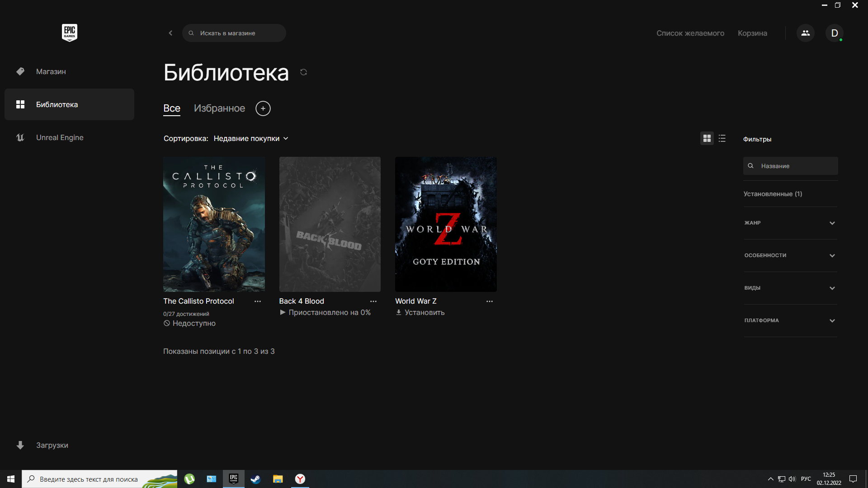
Task: Add new collection with the plus icon
Action: coord(263,108)
